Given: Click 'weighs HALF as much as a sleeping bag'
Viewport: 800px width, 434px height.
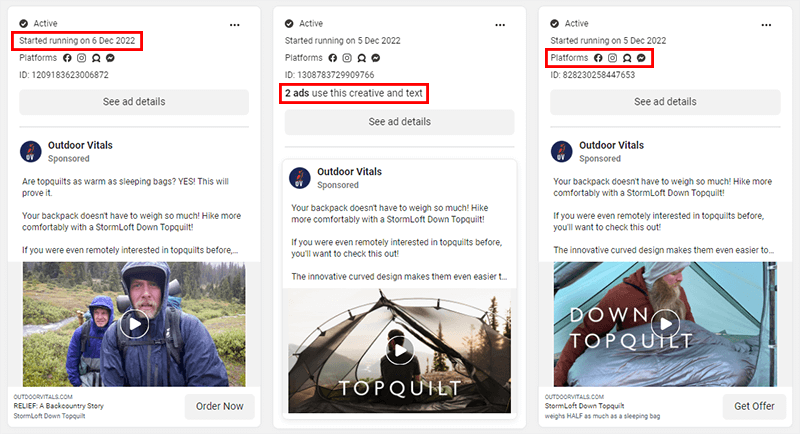Looking at the screenshot, I should (x=603, y=416).
